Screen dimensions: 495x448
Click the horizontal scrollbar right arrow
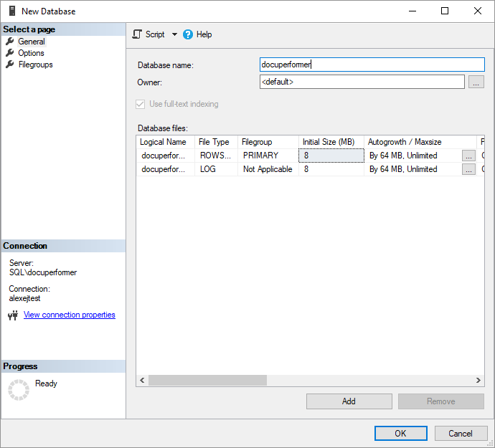tap(479, 381)
